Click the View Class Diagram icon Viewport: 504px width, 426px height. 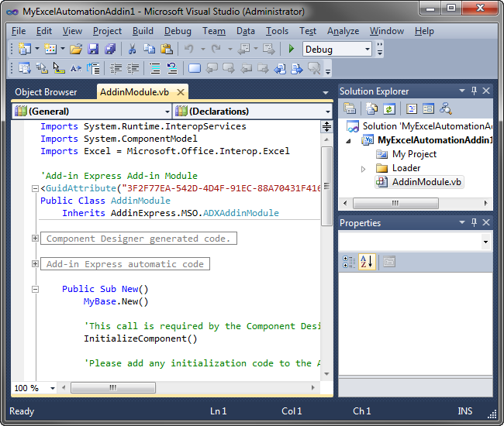[x=446, y=109]
